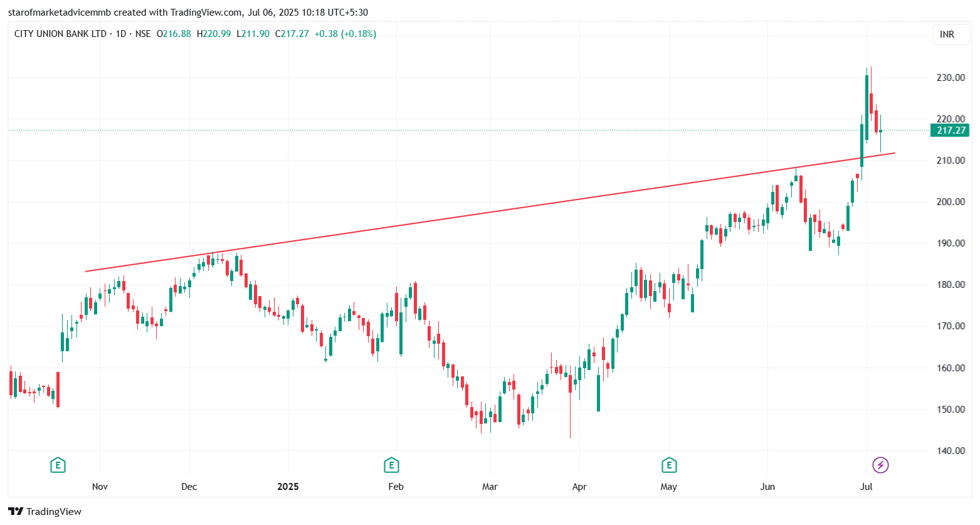Click the 210.00 price axis label
The height and width of the screenshot is (525, 980).
coord(951,161)
